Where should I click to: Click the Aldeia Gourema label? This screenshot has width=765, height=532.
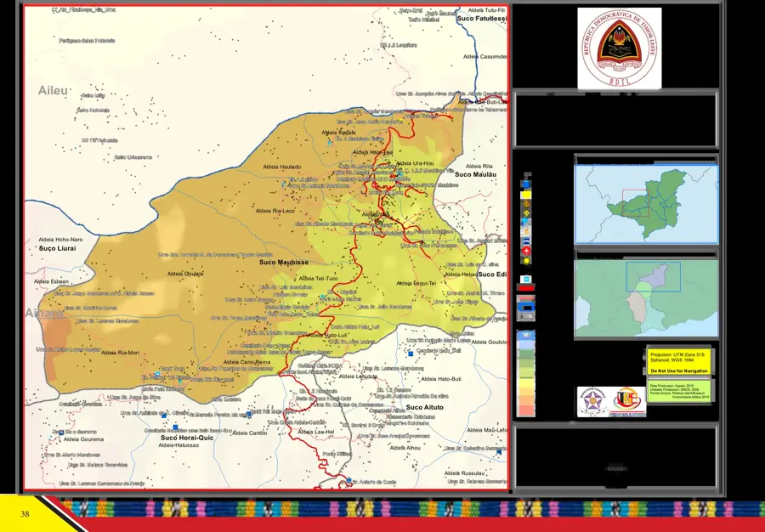pos(83,439)
